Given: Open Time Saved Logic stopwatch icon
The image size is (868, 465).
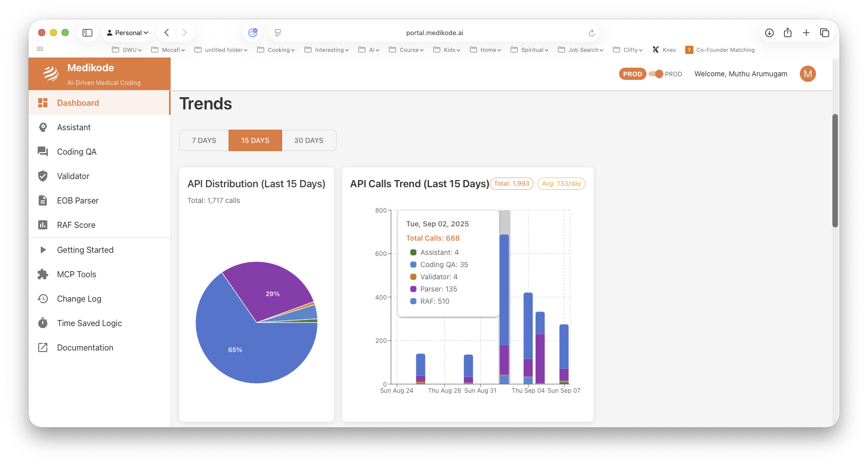Looking at the screenshot, I should coord(43,323).
